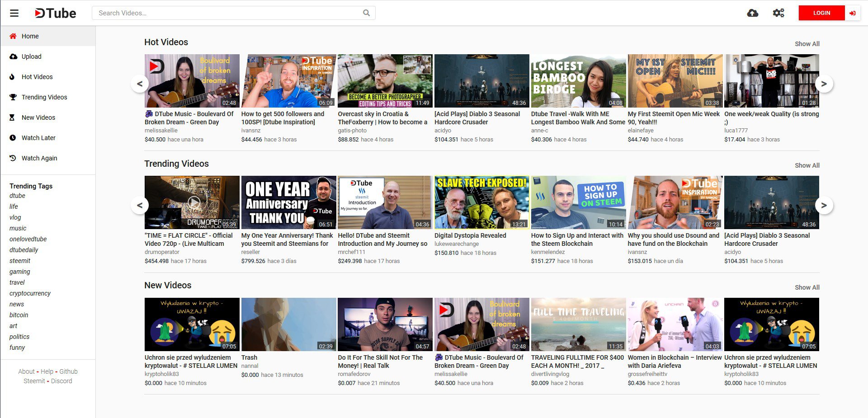Click the Home house icon in sidebar

pos(13,36)
